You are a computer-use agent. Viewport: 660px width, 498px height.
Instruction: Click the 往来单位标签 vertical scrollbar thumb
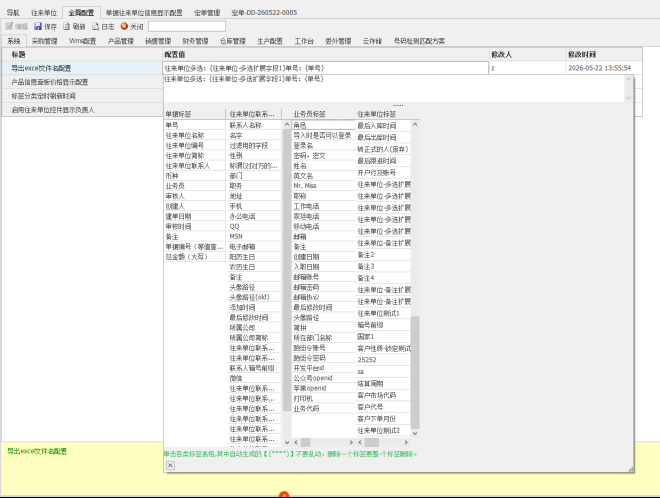pos(415,373)
